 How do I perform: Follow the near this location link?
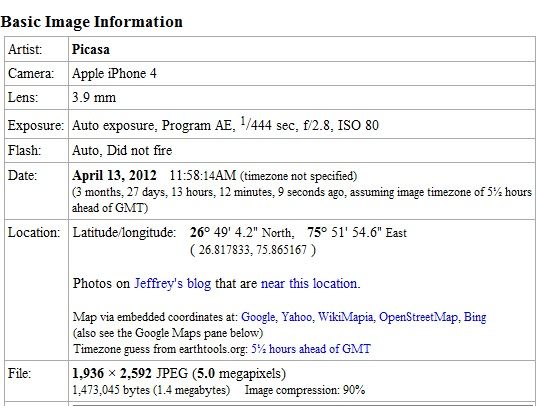(x=310, y=284)
